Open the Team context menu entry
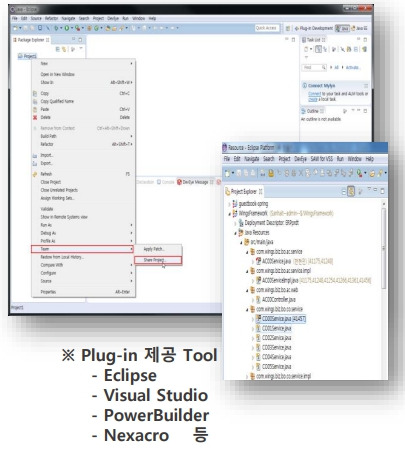 [82, 249]
